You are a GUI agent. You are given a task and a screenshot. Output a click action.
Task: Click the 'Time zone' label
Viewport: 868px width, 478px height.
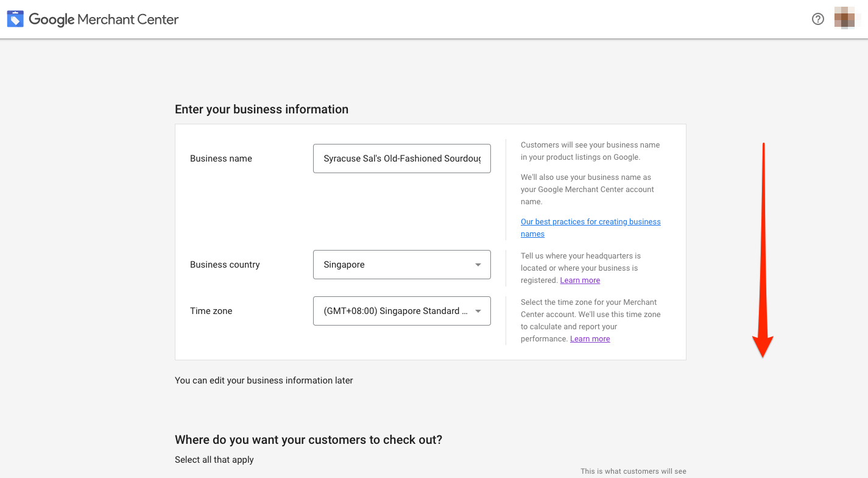[x=211, y=311]
